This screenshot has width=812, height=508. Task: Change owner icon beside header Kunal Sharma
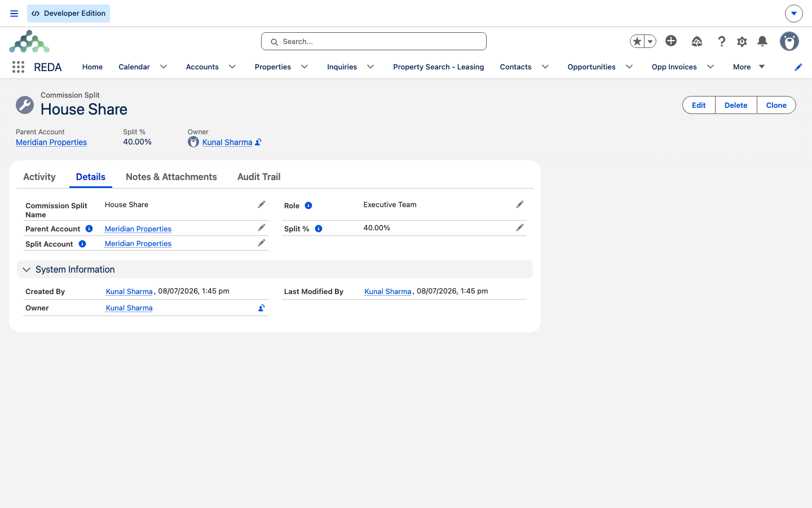[x=258, y=142]
